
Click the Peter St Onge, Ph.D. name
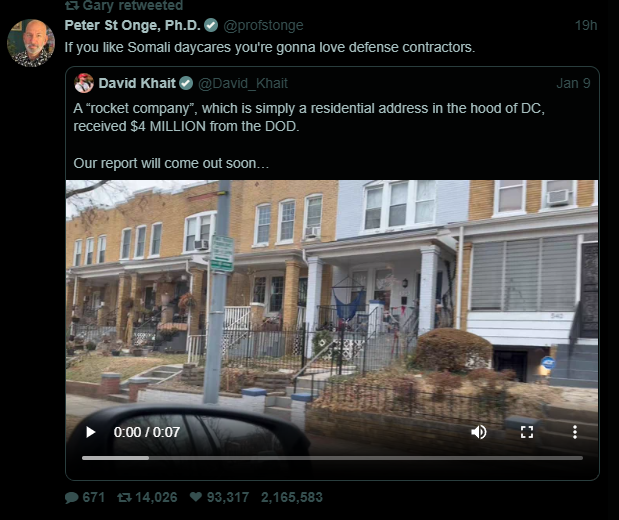point(133,25)
